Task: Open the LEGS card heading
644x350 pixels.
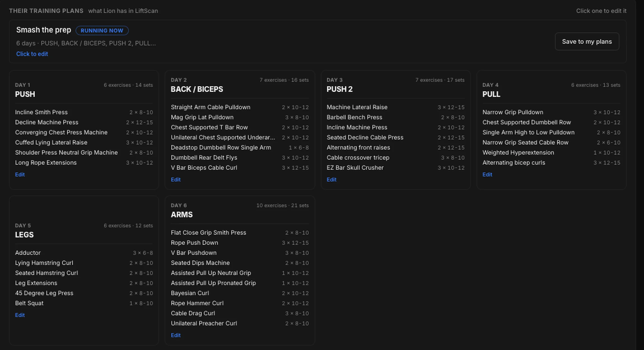Action: click(x=24, y=235)
